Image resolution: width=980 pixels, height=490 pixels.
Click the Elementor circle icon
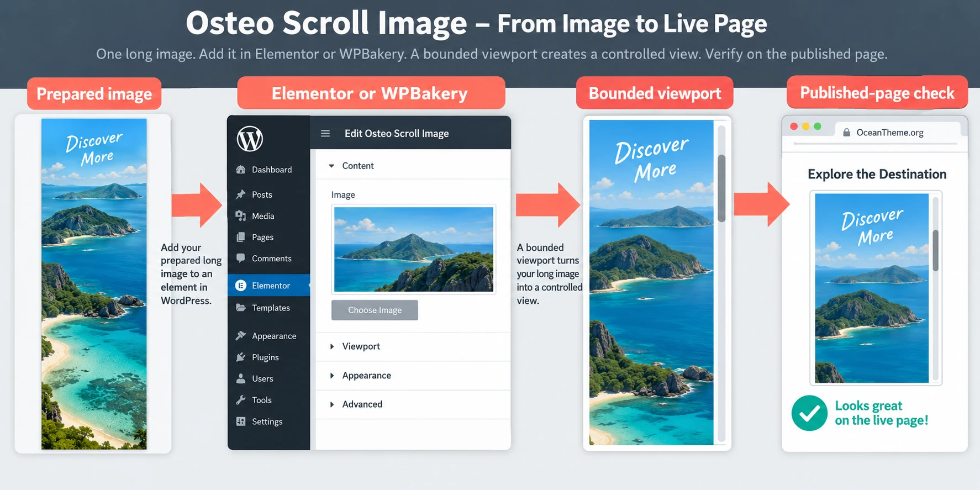tap(241, 286)
